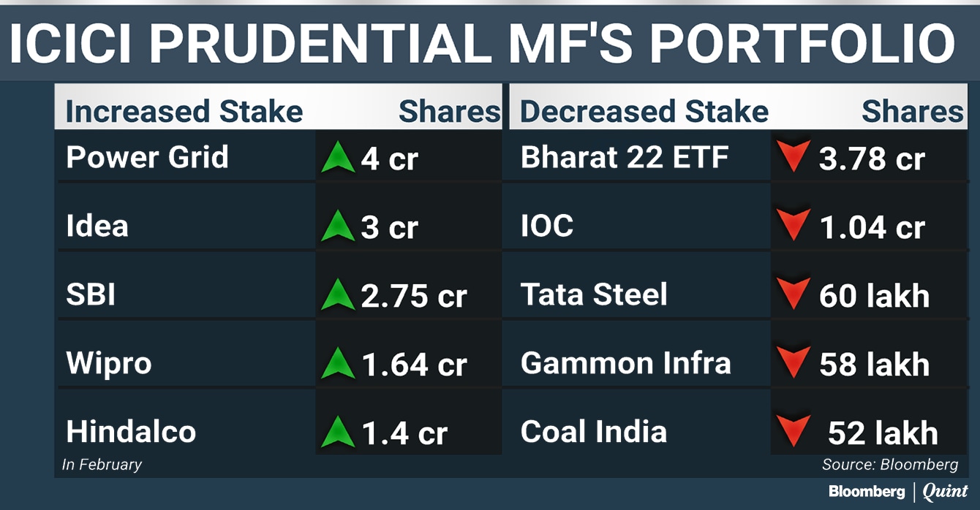Click the Decreased Stake column header
The height and width of the screenshot is (510, 980).
tap(644, 112)
